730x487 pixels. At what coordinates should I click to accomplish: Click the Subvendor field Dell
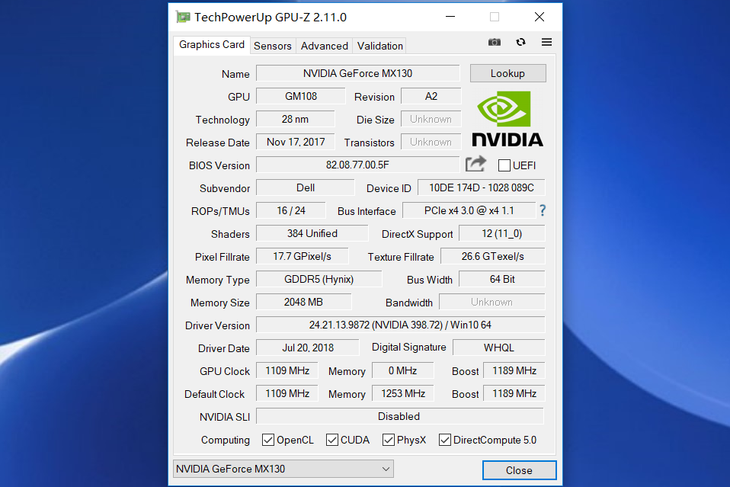point(305,188)
